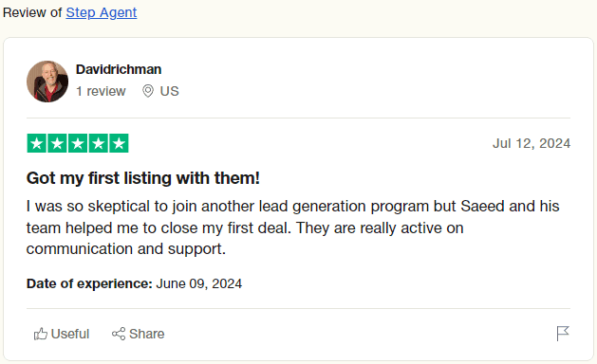Image resolution: width=597 pixels, height=364 pixels.
Task: Click the share network icon
Action: click(119, 334)
